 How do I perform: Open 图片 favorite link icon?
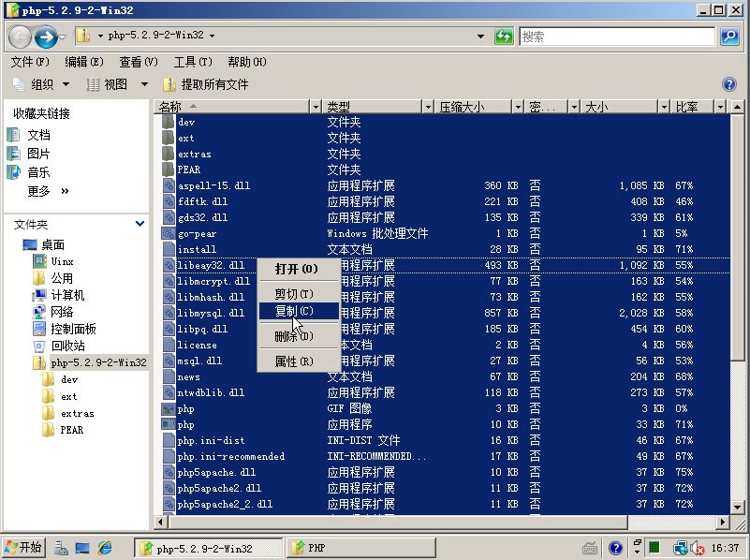(x=13, y=154)
